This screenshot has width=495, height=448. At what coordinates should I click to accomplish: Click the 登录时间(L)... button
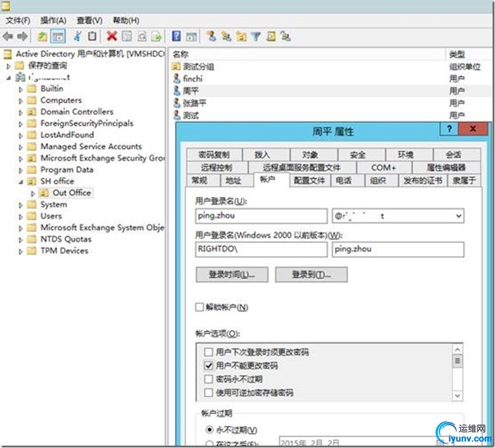232,275
